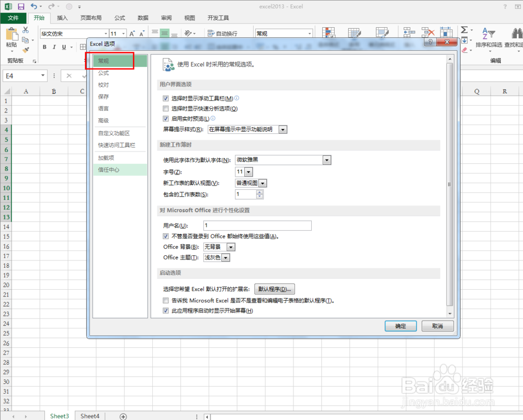Click the Wrap Text 自动换行 button
523x420 pixels.
[x=223, y=33]
